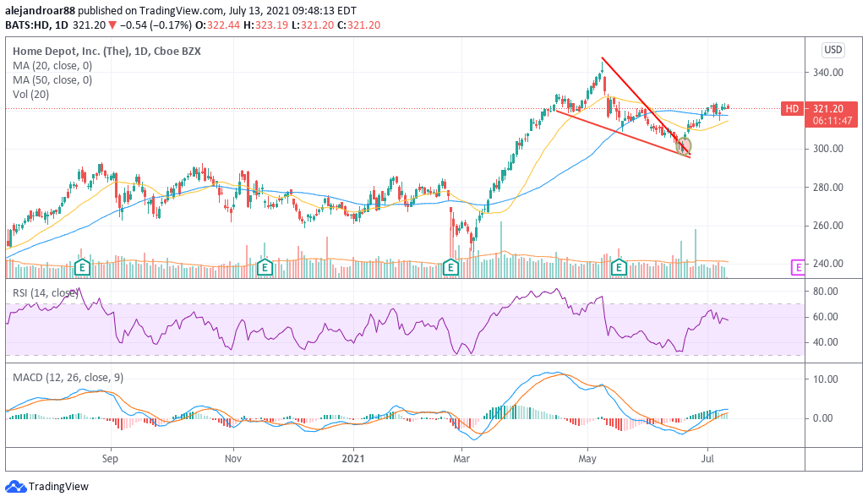Click 40.00 on the RSI scale
The image size is (868, 502).
(x=826, y=342)
